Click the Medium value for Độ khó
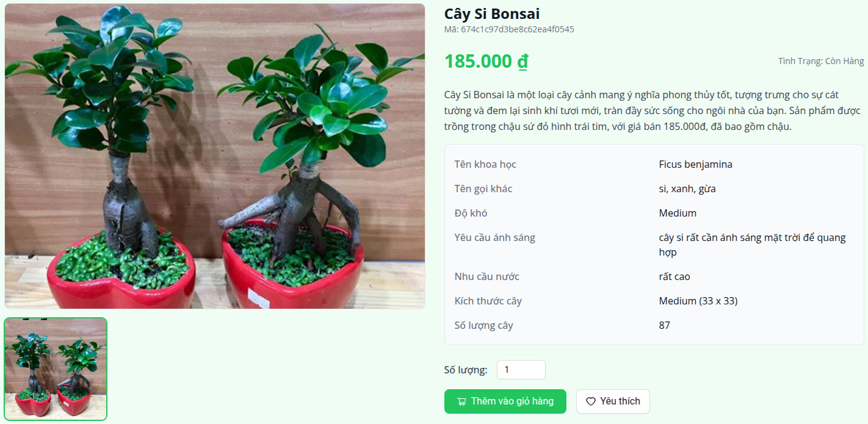The width and height of the screenshot is (868, 424). click(x=678, y=214)
